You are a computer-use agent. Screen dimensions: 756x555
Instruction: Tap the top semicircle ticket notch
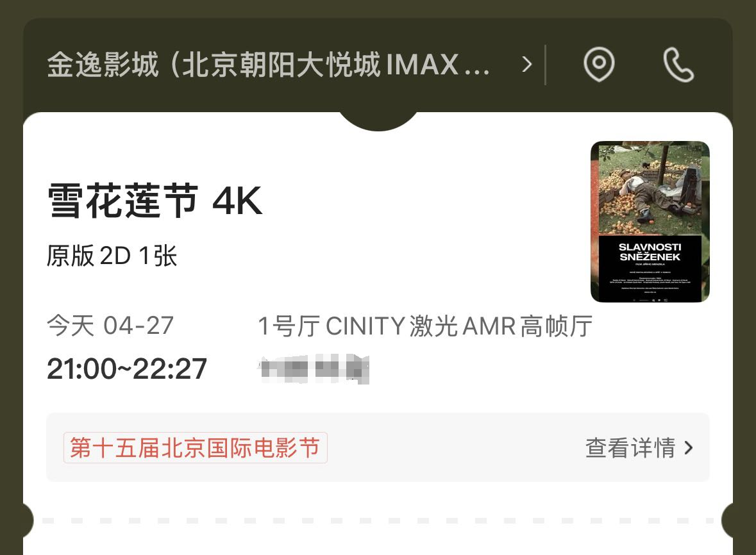tap(378, 121)
